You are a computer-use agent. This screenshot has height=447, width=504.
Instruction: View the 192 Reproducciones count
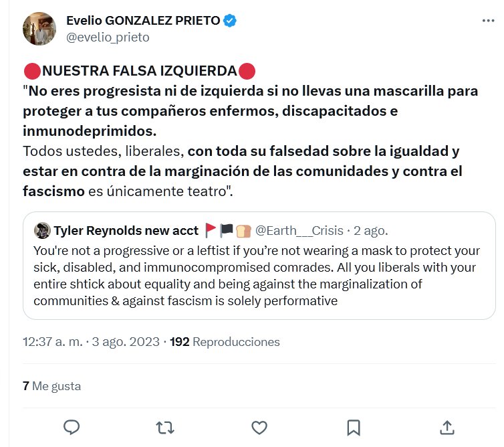pos(225,342)
